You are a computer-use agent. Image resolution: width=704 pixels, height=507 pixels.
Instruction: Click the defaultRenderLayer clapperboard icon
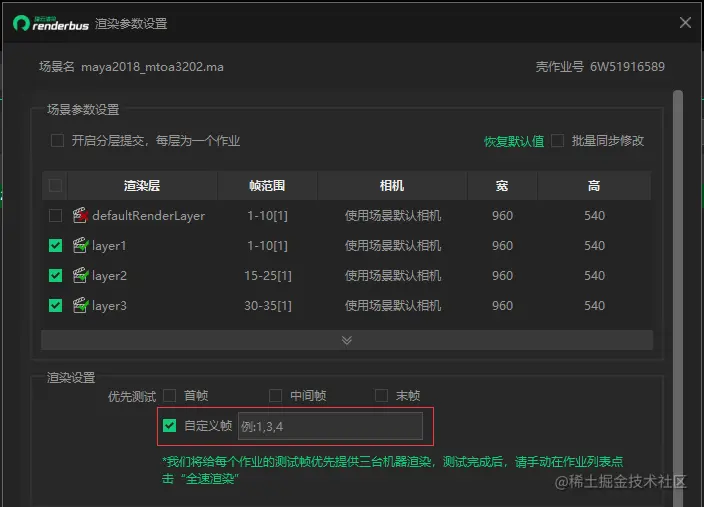click(80, 216)
